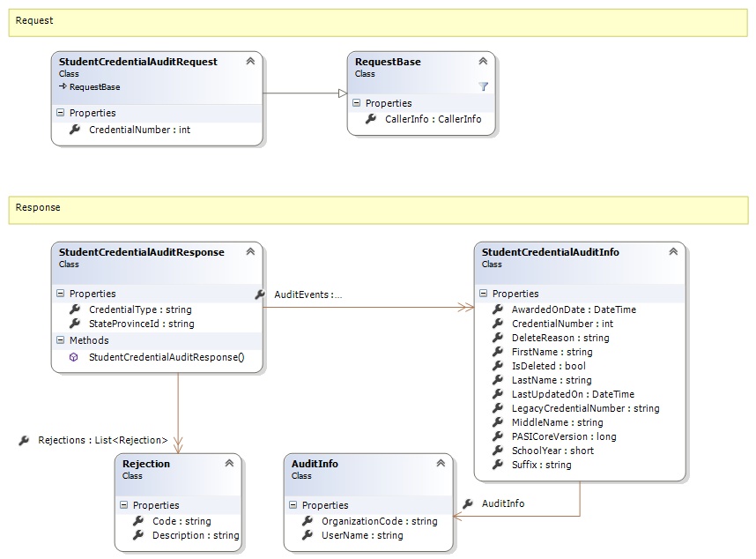Collapse Properties section in StudentCredentialAuditRequest
756x559 pixels.
pos(60,114)
